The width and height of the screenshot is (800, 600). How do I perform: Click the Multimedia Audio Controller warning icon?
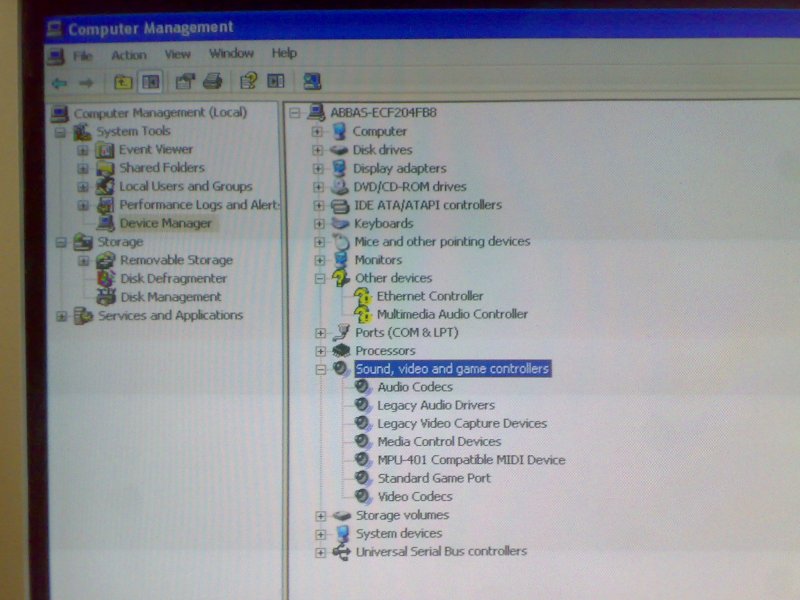click(x=363, y=315)
